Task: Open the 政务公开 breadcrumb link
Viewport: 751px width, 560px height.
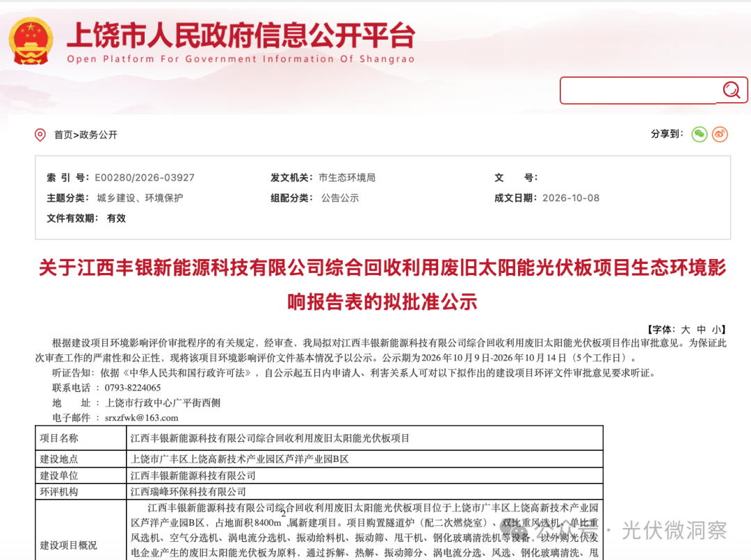Action: point(98,135)
